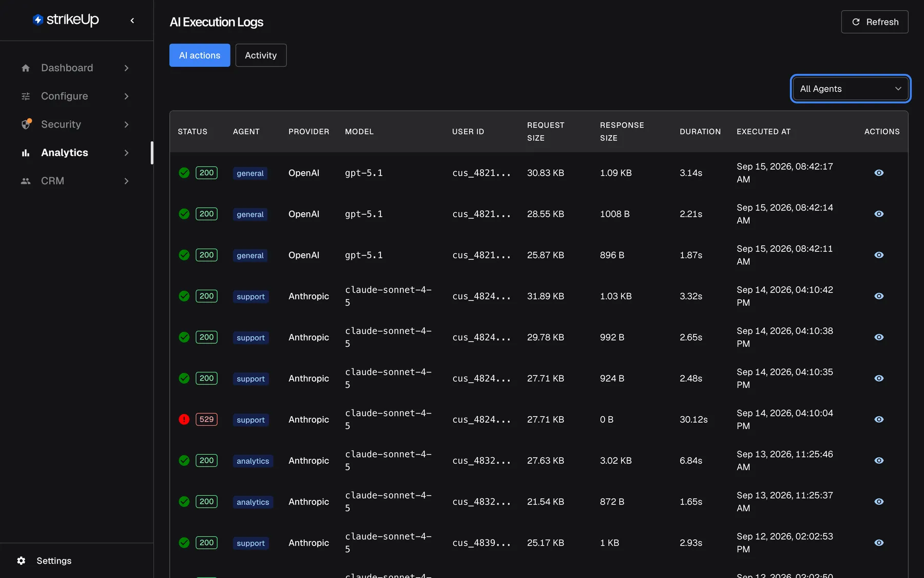Open the All Agents filter dropdown
Viewport: 924px width, 578px height.
point(851,89)
